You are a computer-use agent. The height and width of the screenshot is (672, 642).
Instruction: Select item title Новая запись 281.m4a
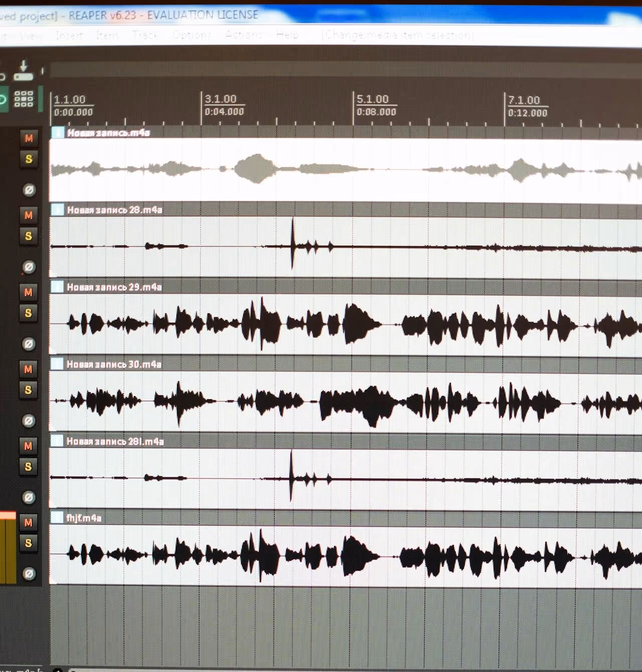[115, 441]
